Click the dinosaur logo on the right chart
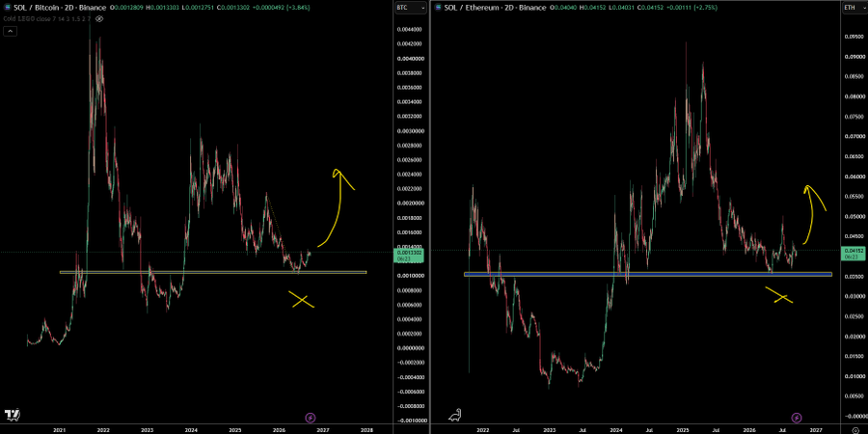Viewport: 868px width, 434px height. coord(454,414)
